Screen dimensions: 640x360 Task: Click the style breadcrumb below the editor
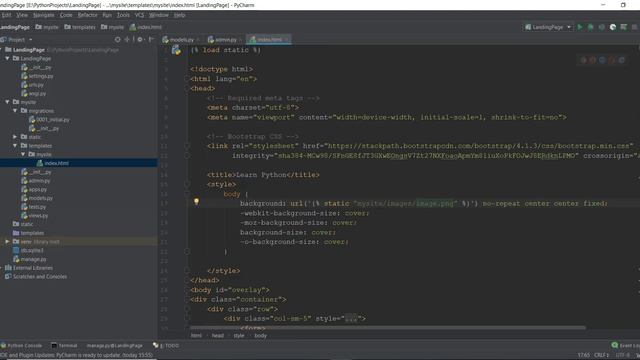point(239,336)
